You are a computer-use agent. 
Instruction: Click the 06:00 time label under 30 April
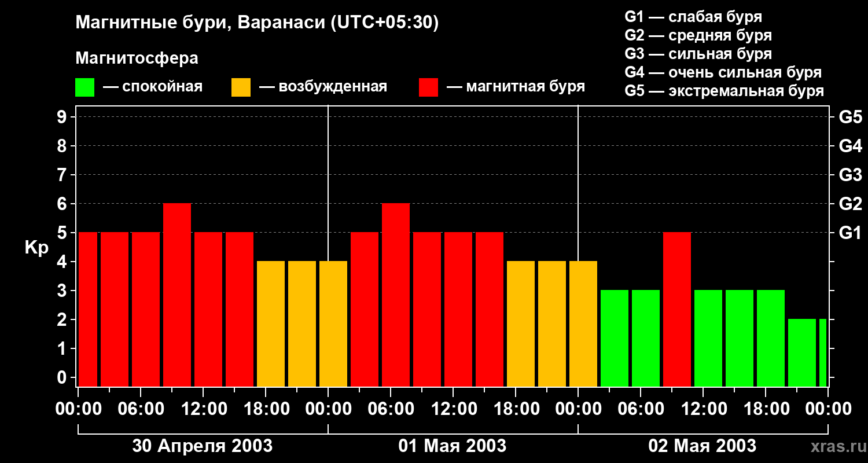[x=140, y=409]
